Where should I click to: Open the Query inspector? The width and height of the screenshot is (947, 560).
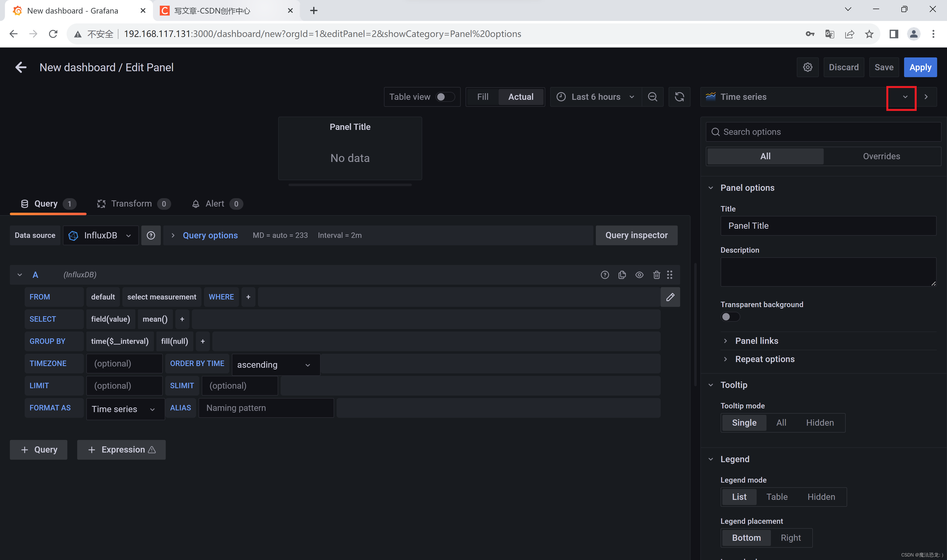(636, 235)
